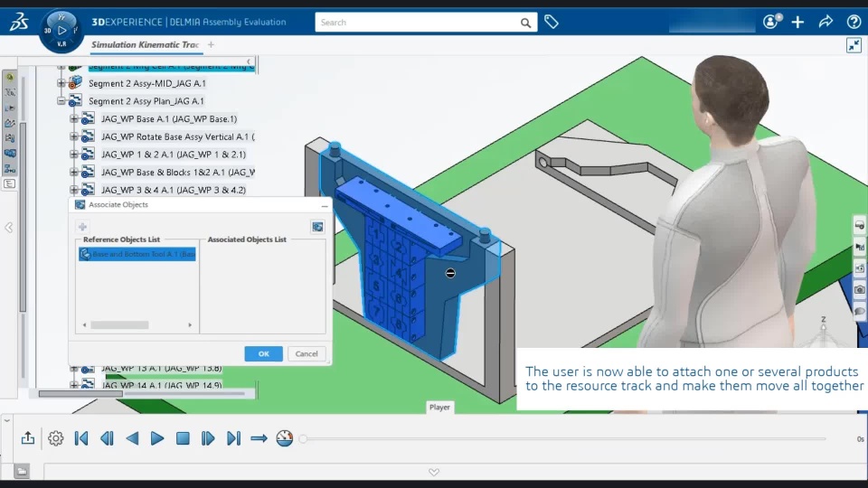Click the selection icon in Associate Objects dialog
Image resolution: width=868 pixels, height=488 pixels.
coord(317,226)
